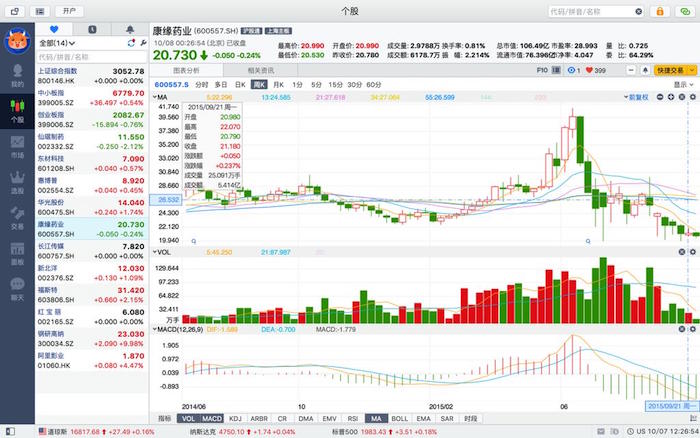Switch to the 月K period
Screen dimensions: 700x438
click(x=279, y=84)
